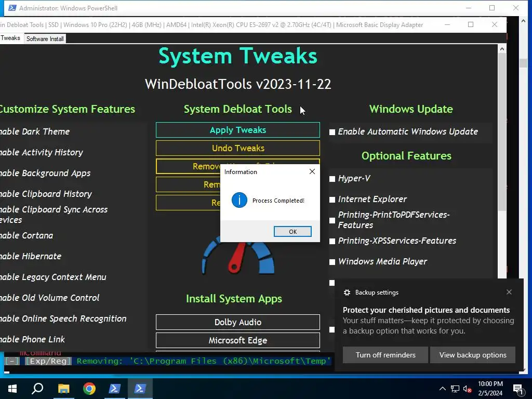
Task: Show hidden system tray icons
Action: click(x=443, y=389)
